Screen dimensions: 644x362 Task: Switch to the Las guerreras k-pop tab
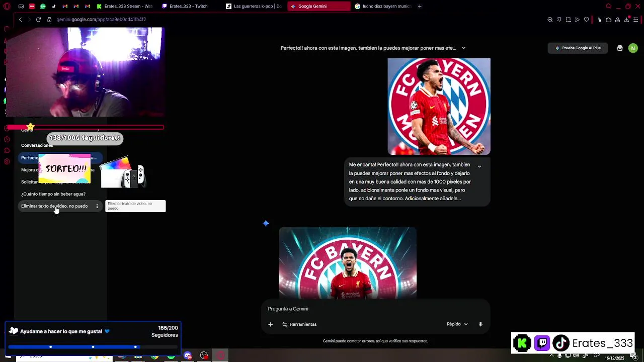pyautogui.click(x=254, y=7)
